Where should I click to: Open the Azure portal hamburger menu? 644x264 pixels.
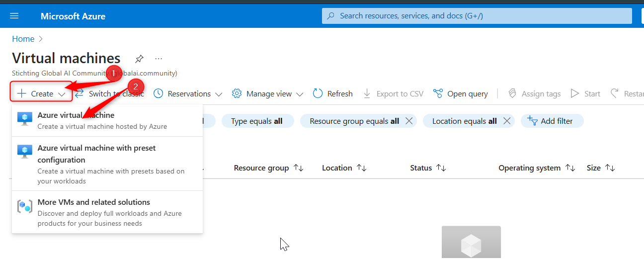[x=14, y=16]
